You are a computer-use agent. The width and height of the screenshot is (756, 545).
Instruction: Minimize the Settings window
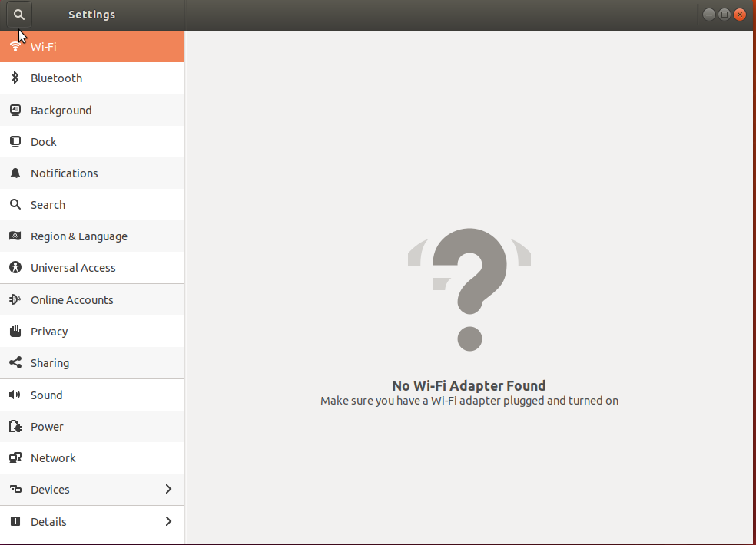[x=708, y=15]
